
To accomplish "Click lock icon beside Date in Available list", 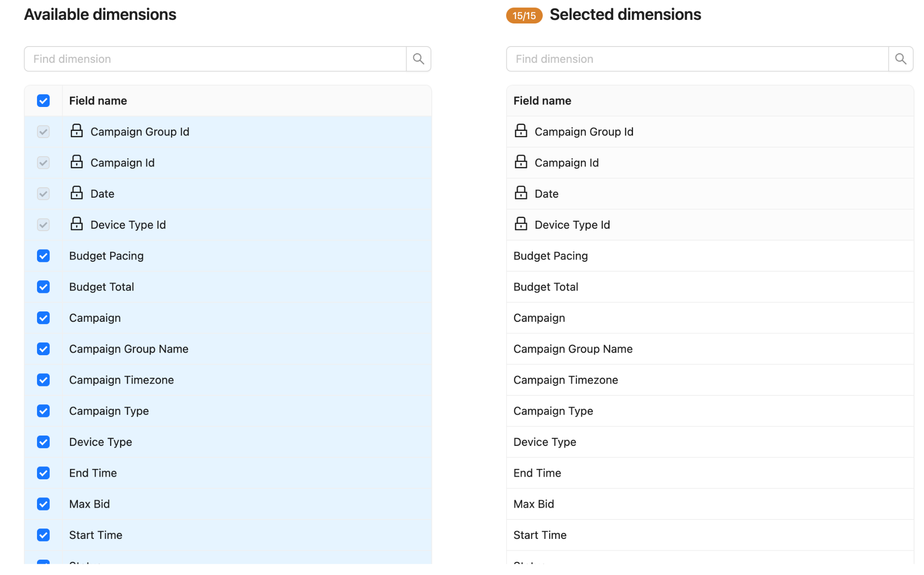I will tap(77, 193).
